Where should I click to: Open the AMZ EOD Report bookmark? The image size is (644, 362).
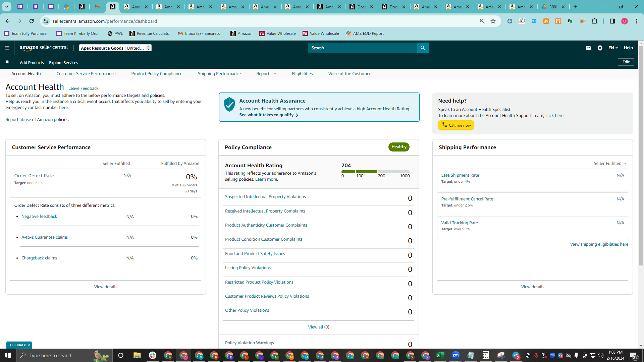[365, 34]
